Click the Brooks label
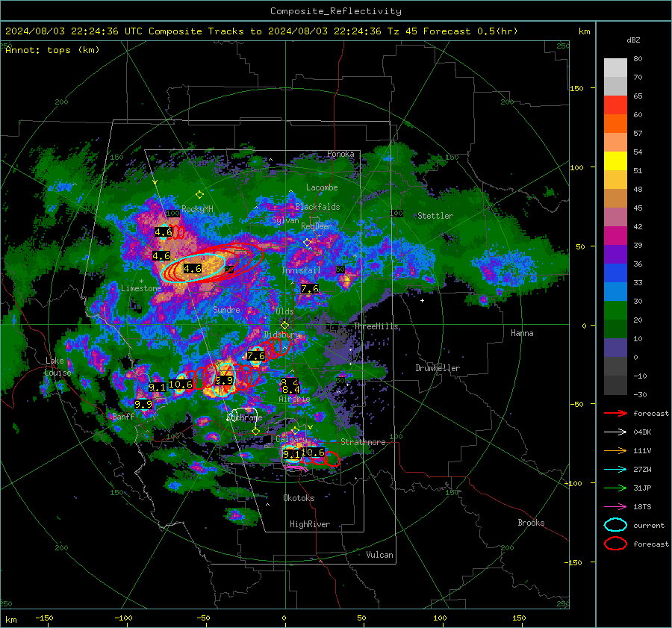This screenshot has width=672, height=628. pyautogui.click(x=531, y=523)
